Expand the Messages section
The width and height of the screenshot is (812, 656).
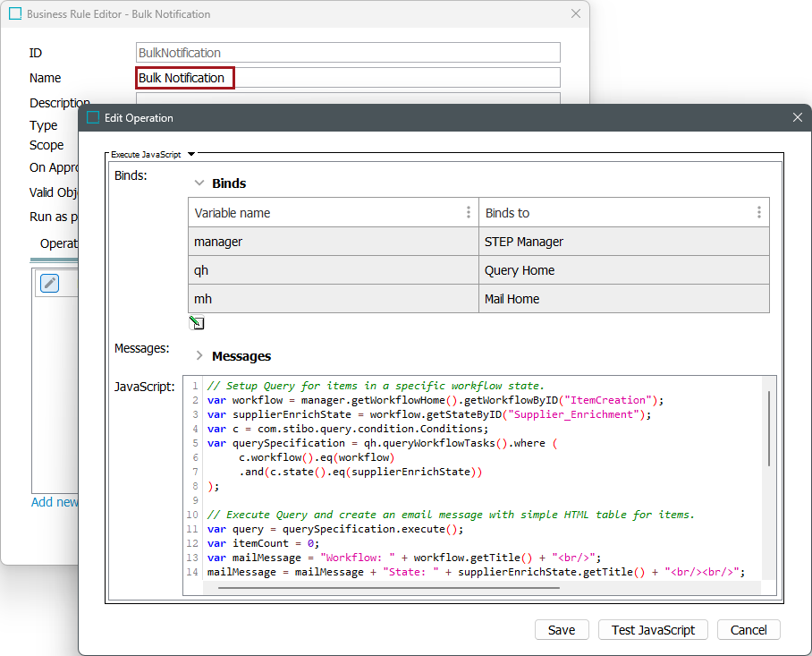[x=199, y=355]
